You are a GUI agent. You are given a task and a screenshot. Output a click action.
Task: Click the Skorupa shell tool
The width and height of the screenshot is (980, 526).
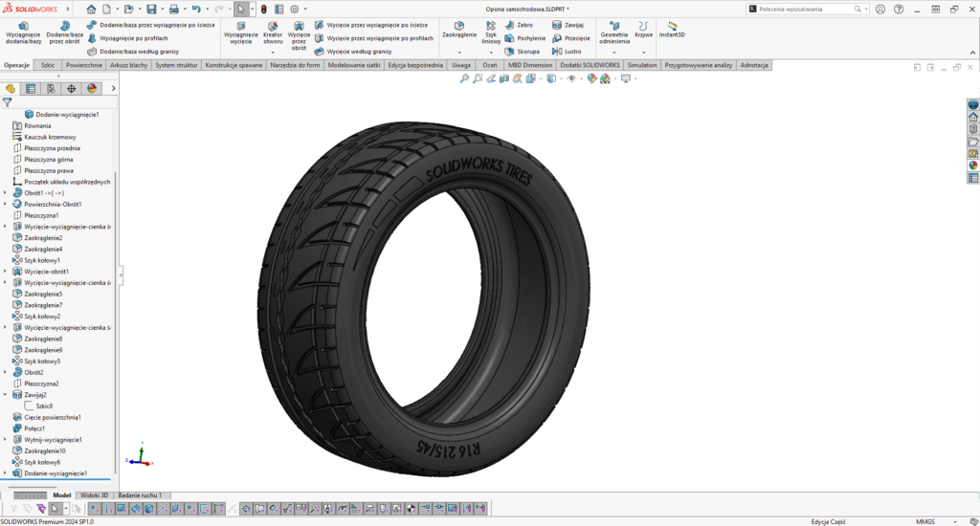click(523, 52)
